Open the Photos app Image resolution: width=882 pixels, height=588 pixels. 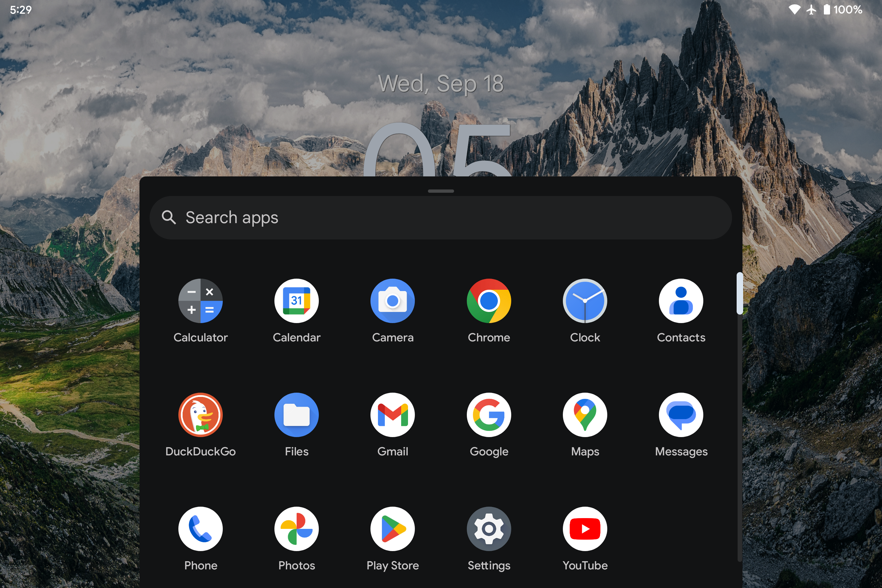tap(296, 529)
